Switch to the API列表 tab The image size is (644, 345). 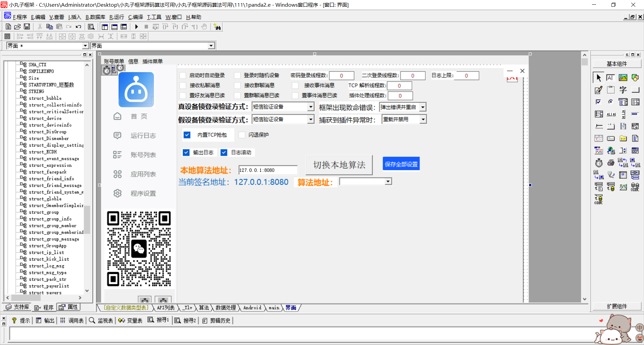[x=165, y=308]
